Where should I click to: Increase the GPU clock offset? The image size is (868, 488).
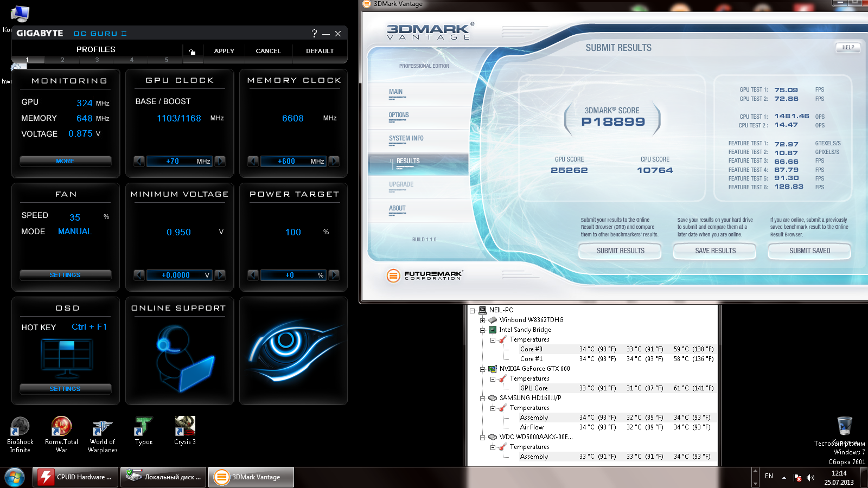pos(220,161)
